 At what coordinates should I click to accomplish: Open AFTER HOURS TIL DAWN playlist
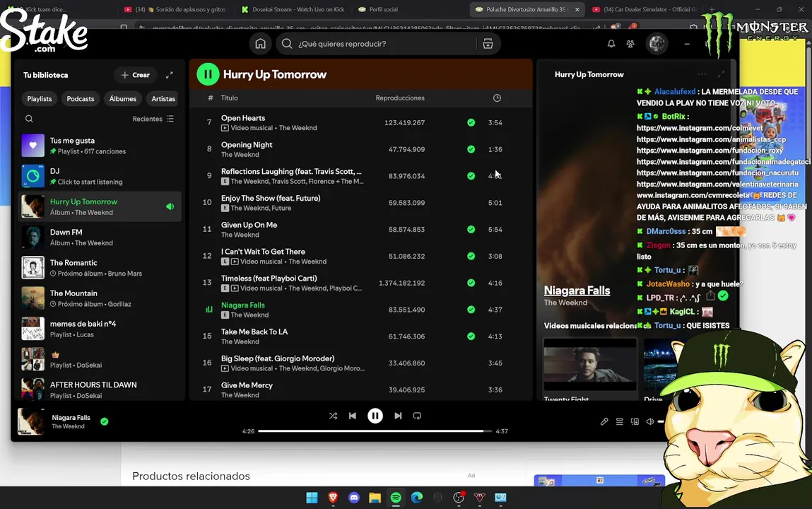[x=100, y=390]
